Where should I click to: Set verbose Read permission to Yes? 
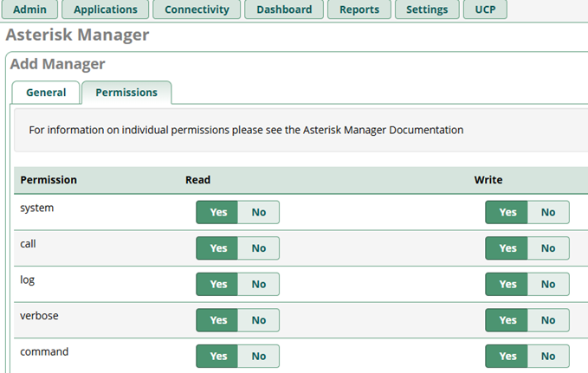click(217, 320)
